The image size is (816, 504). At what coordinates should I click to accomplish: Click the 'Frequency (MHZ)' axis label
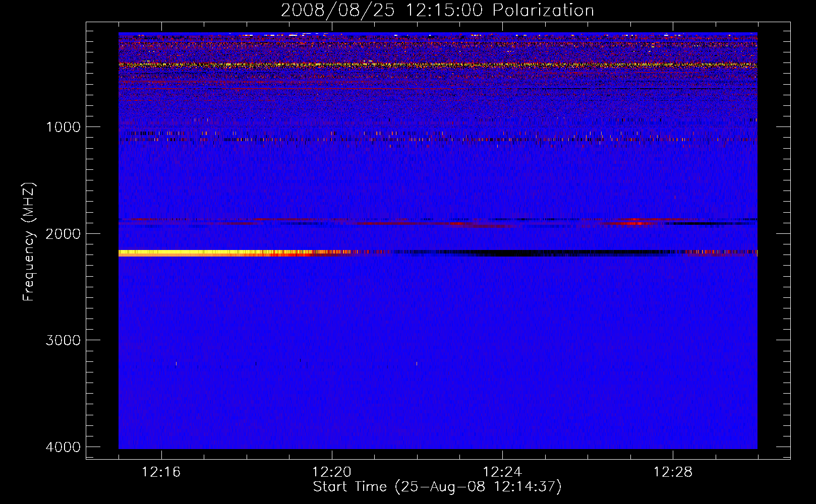pos(29,242)
